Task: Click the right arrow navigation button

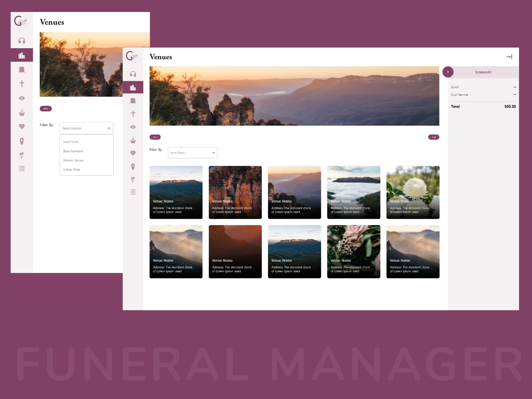Action: pos(434,137)
